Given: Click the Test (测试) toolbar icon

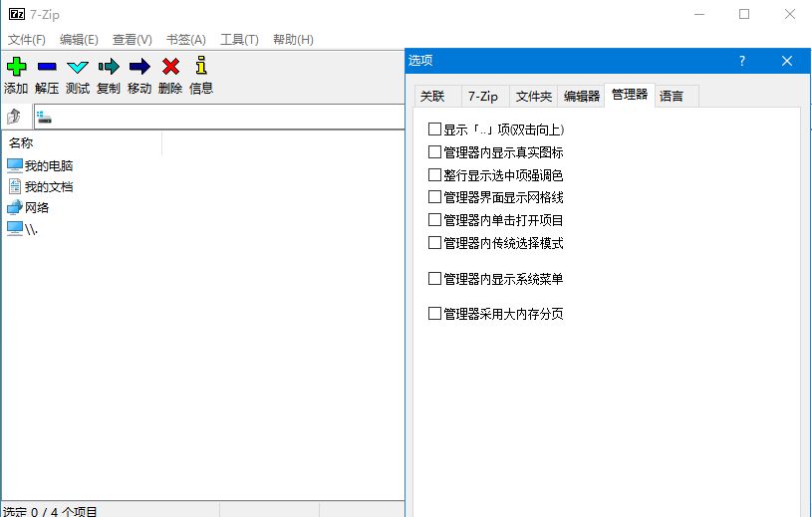Looking at the screenshot, I should coord(78,68).
